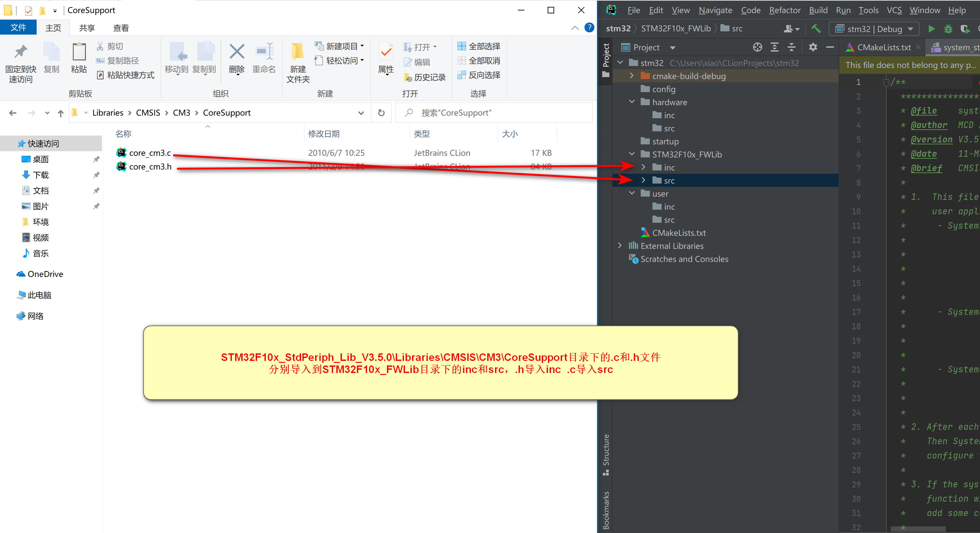Expand inc under STM32F10x_FWLib
Image resolution: width=980 pixels, height=533 pixels.
tap(643, 167)
